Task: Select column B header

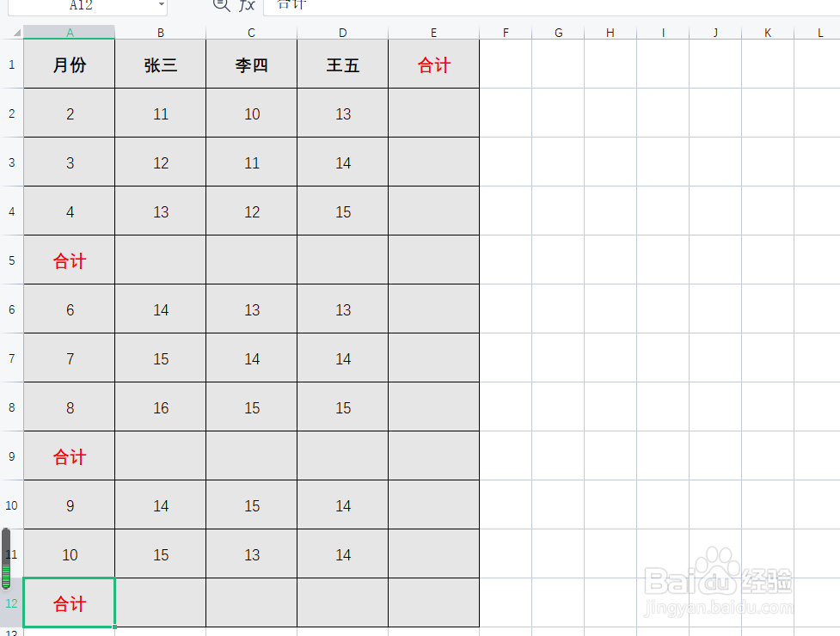Action: pyautogui.click(x=160, y=32)
